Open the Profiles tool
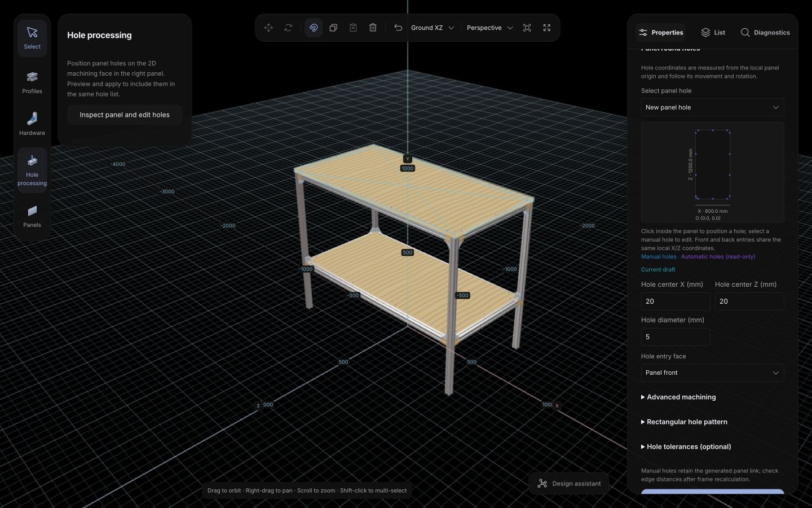Screen dimensions: 812x508 32,82
